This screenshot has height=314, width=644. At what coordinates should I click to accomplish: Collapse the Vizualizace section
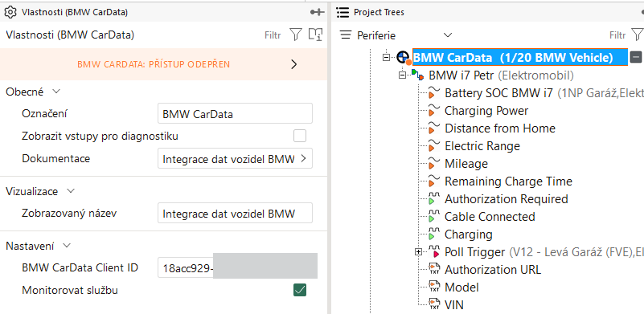pyautogui.click(x=71, y=191)
